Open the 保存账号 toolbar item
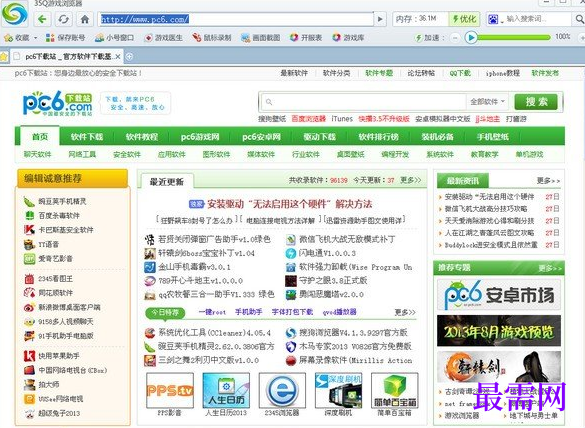 (x=65, y=38)
